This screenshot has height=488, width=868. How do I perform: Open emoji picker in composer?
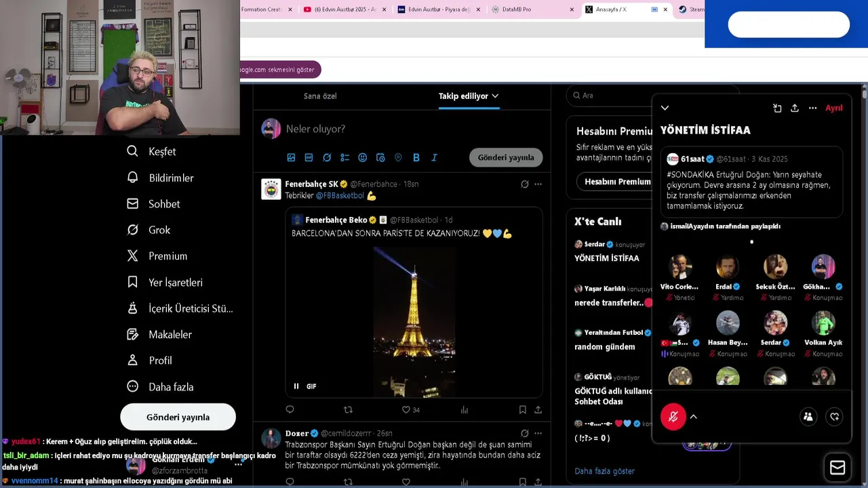point(362,157)
